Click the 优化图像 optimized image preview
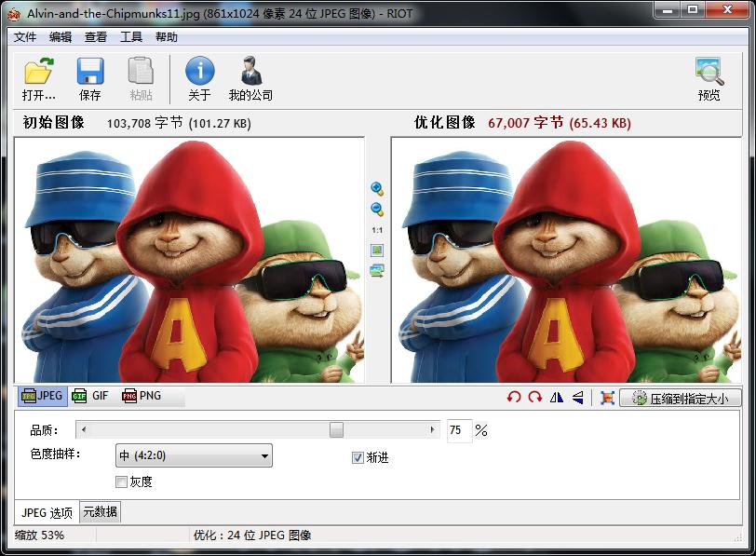Image resolution: width=756 pixels, height=556 pixels. point(566,260)
